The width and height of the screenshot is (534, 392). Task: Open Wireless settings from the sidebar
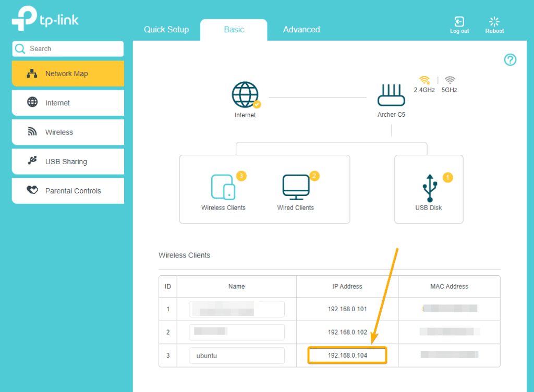click(x=68, y=132)
